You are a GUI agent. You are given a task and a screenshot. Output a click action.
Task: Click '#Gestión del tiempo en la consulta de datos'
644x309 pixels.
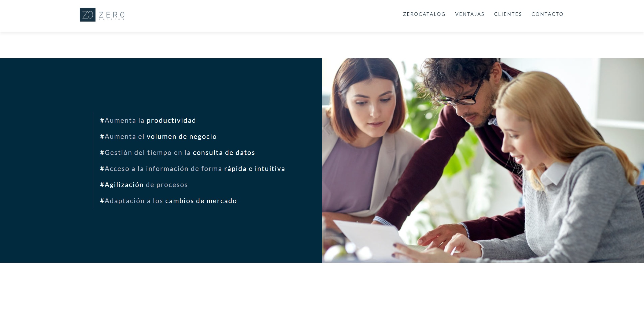coord(177,152)
